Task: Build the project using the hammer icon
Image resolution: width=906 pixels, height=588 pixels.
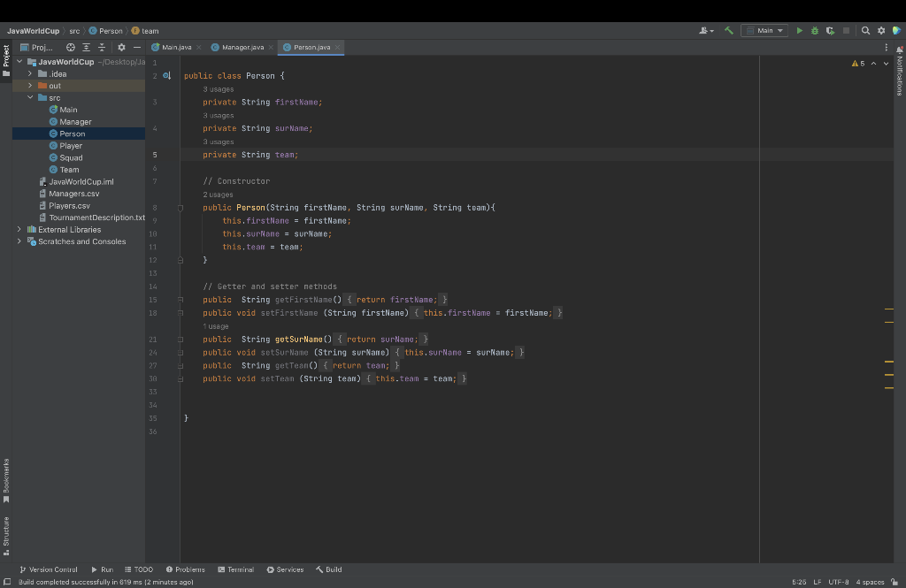Action: click(x=727, y=30)
